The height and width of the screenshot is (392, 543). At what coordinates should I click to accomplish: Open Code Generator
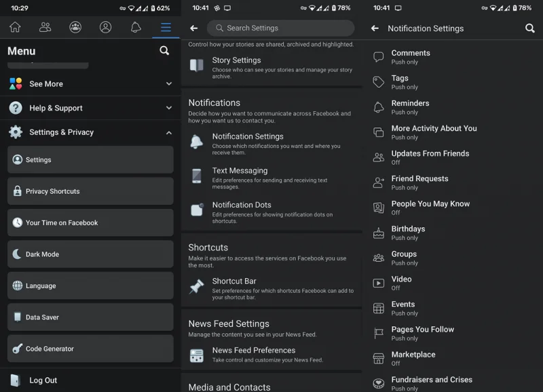click(x=90, y=349)
